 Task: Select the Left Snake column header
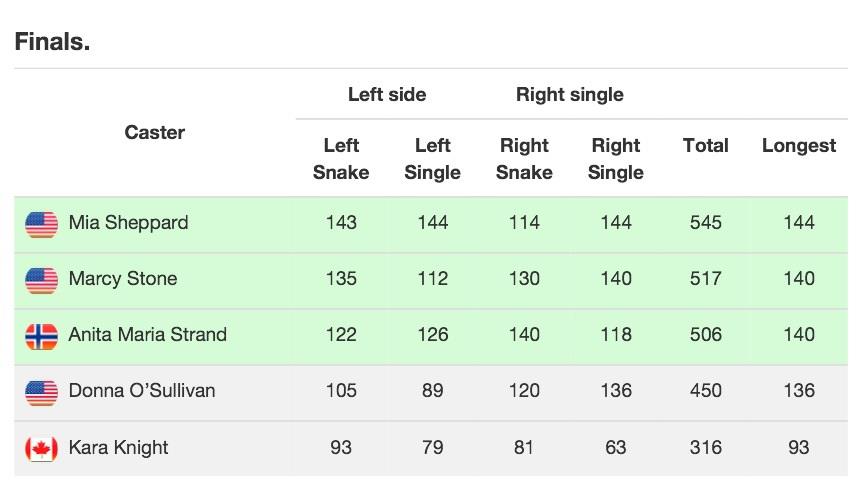click(341, 159)
